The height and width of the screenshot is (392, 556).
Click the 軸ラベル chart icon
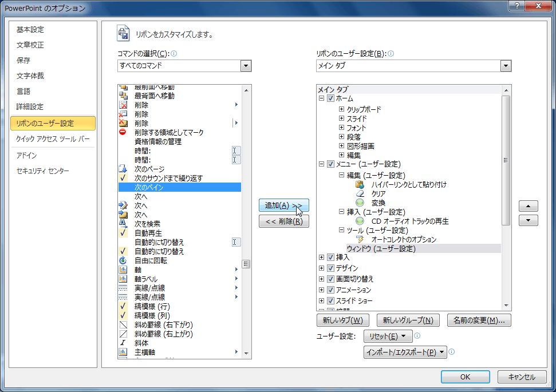[123, 279]
